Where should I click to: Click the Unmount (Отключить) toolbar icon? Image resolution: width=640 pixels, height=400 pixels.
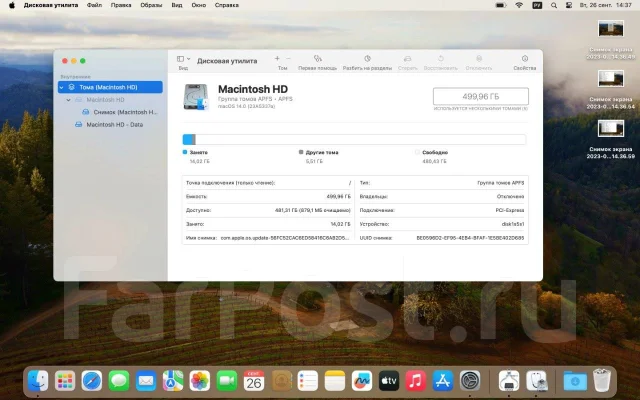point(479,58)
